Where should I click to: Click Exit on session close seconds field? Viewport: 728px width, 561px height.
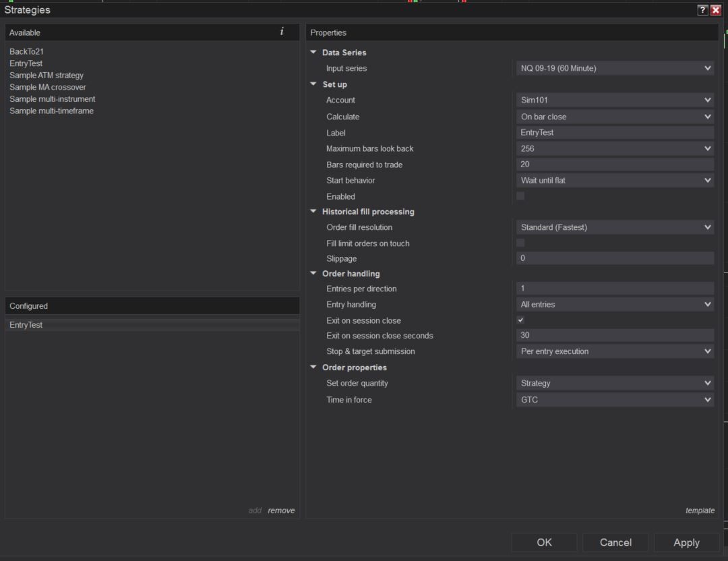coord(615,335)
